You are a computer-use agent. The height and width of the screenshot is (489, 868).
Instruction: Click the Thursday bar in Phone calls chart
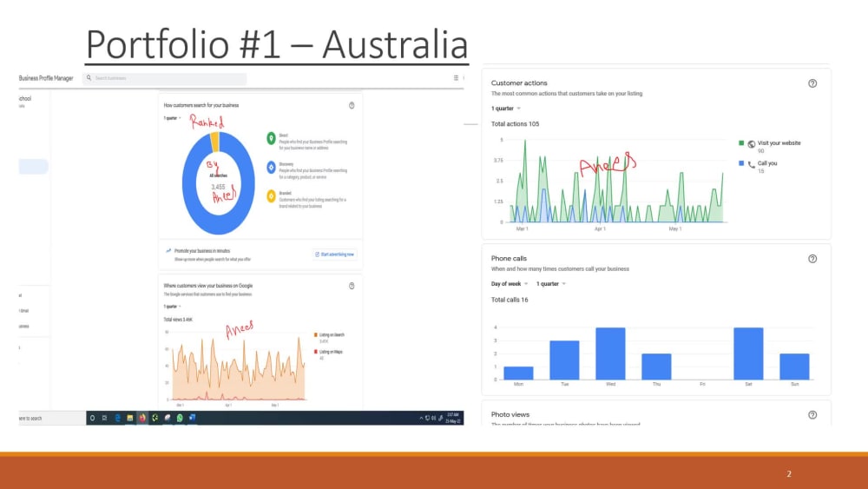pos(656,367)
